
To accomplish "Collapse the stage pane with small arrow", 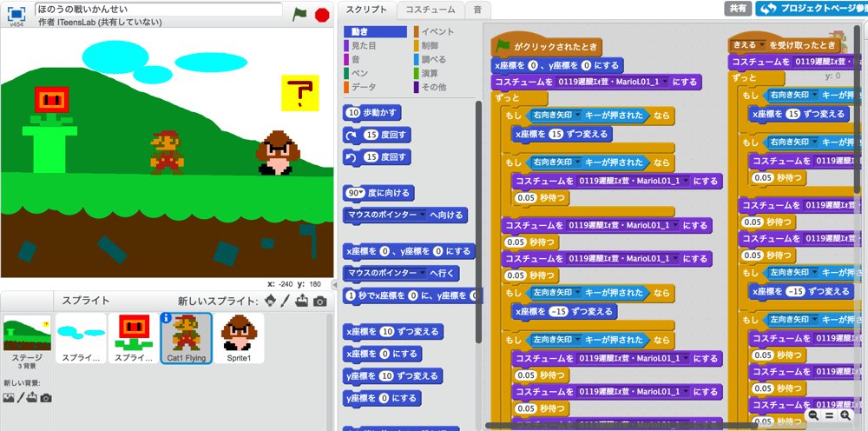I will coord(334,284).
